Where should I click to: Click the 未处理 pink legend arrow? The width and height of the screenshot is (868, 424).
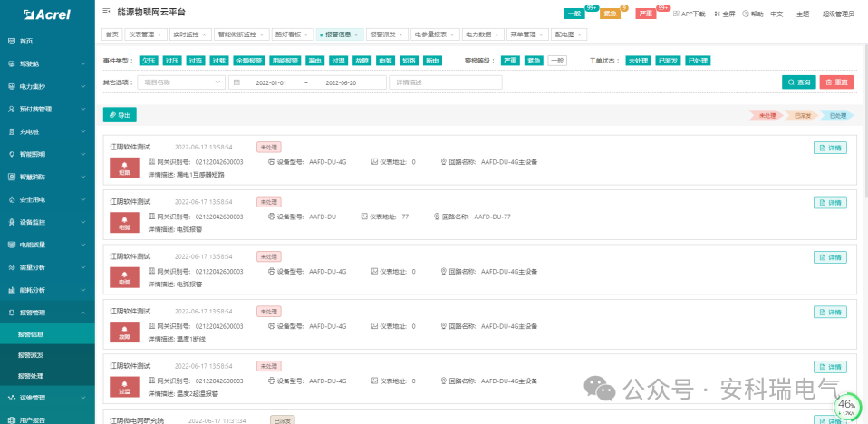point(767,116)
